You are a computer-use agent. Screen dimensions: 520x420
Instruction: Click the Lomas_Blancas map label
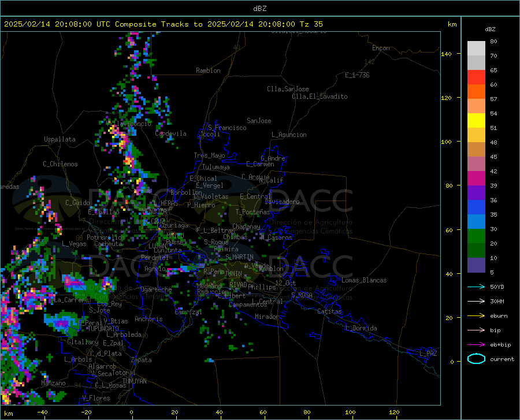tap(364, 280)
